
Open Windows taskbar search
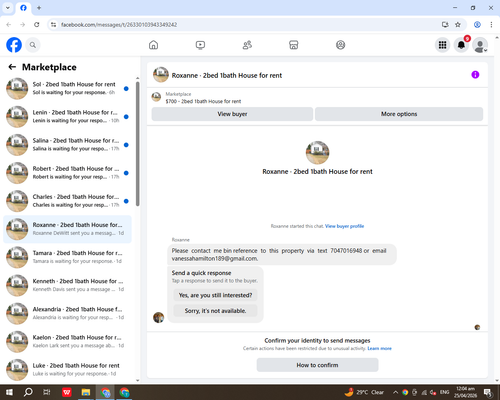click(28, 392)
